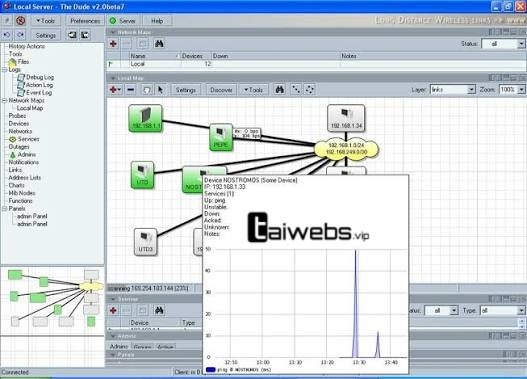
Task: Collapse the Logs tree node
Action: 5,70
